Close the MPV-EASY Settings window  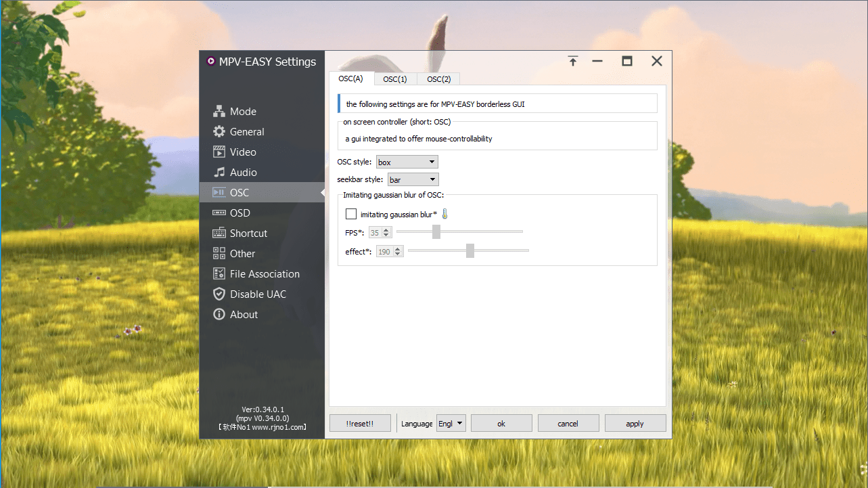pyautogui.click(x=657, y=61)
